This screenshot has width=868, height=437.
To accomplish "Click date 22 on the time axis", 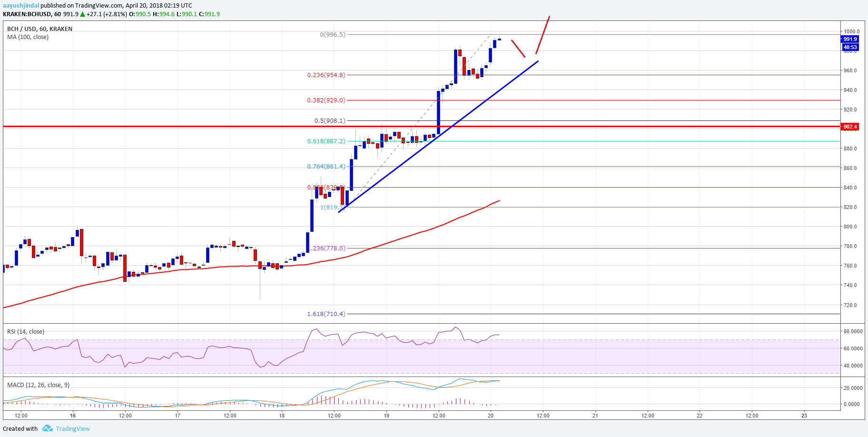I will click(700, 416).
